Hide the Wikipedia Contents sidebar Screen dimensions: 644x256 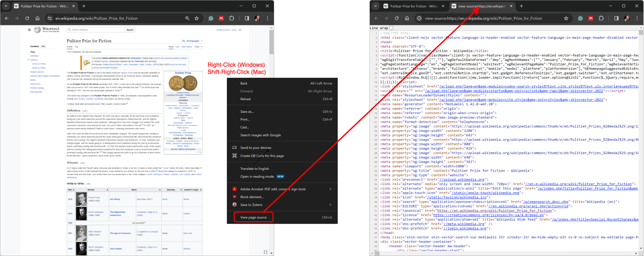(43, 46)
